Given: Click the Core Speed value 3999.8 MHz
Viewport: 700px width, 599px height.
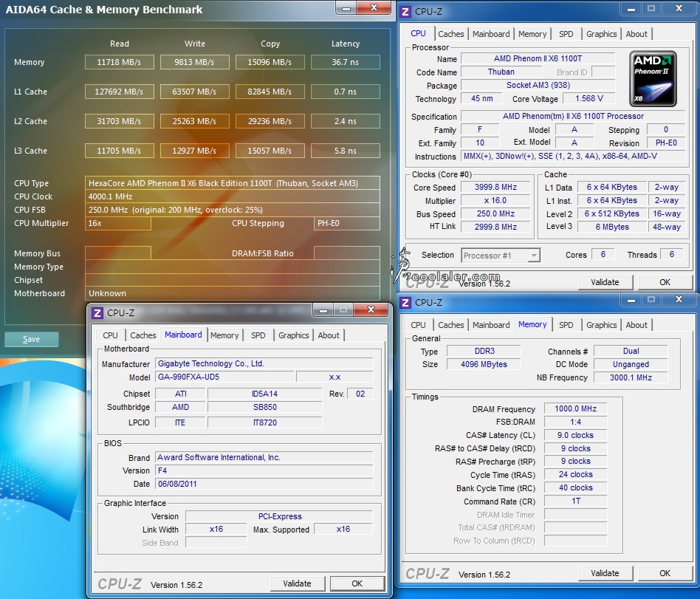Looking at the screenshot, I should (495, 187).
